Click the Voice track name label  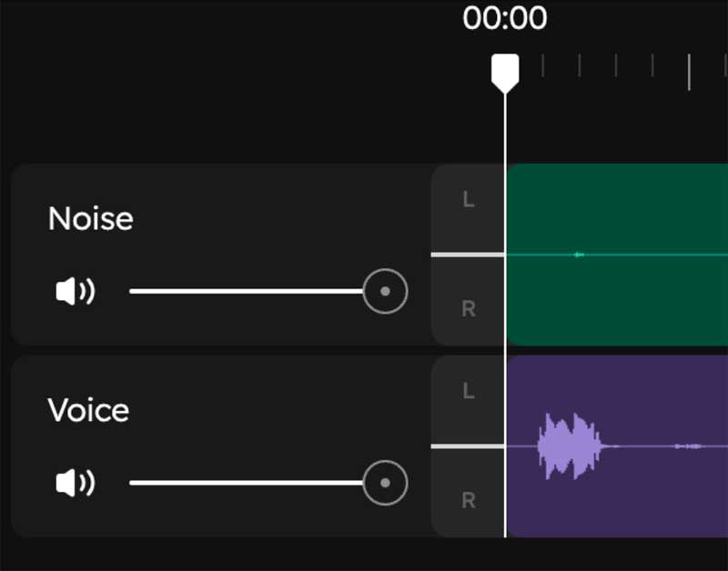88,410
